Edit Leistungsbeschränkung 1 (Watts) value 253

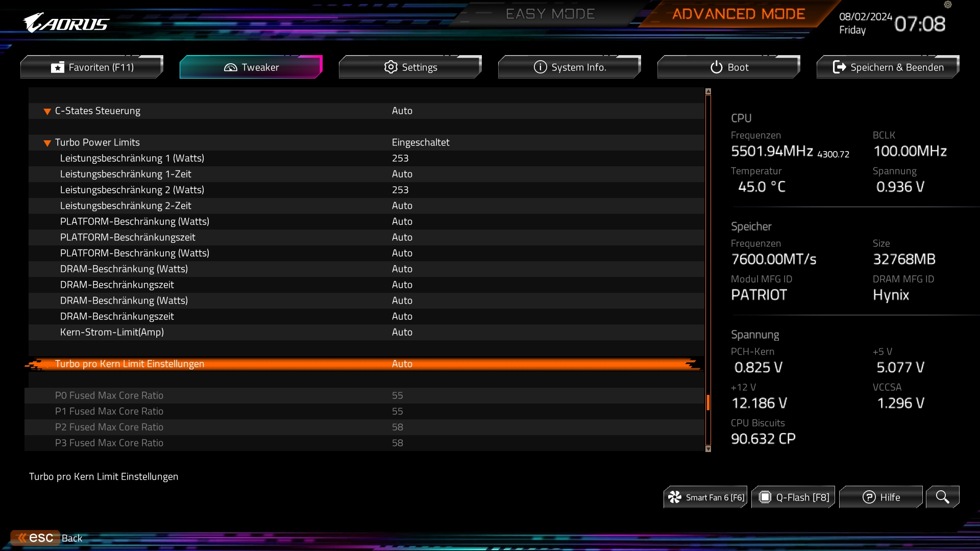pos(400,158)
